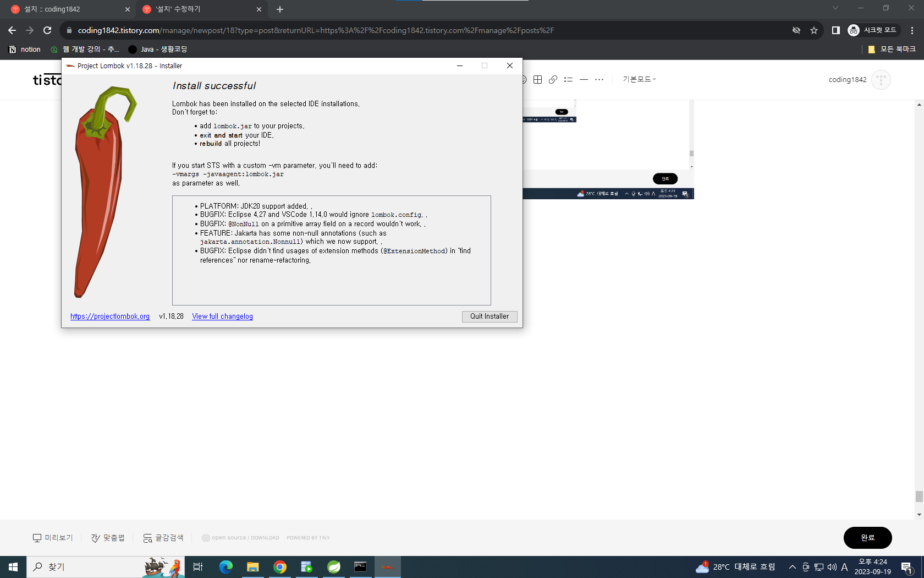Expand the 기본모드 editor mode dropdown
The height and width of the screenshot is (578, 924).
coord(639,79)
